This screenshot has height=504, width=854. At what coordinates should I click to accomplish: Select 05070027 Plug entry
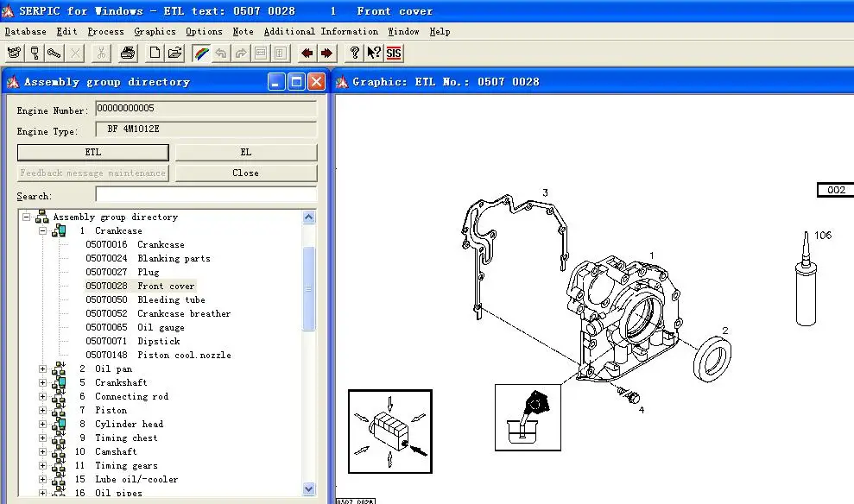[x=123, y=272]
